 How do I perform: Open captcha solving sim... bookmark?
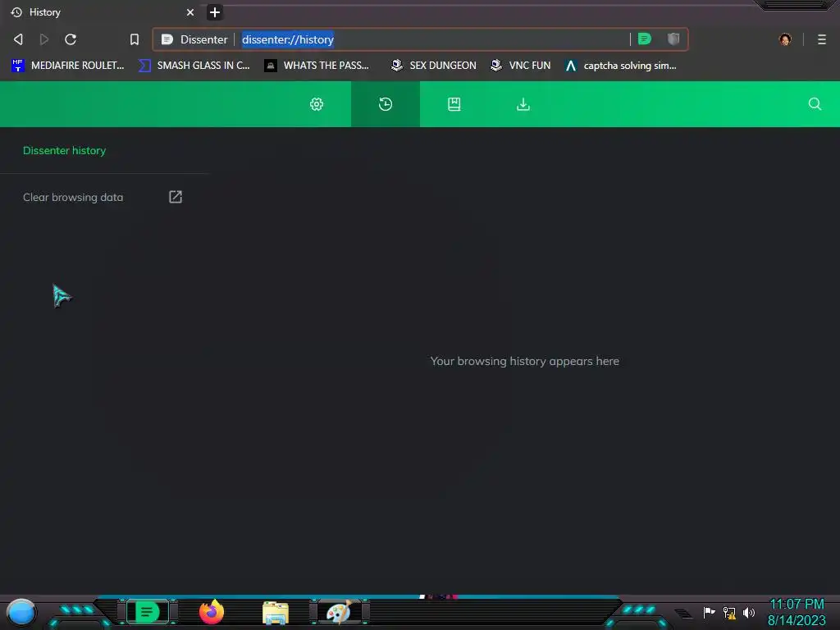point(621,66)
